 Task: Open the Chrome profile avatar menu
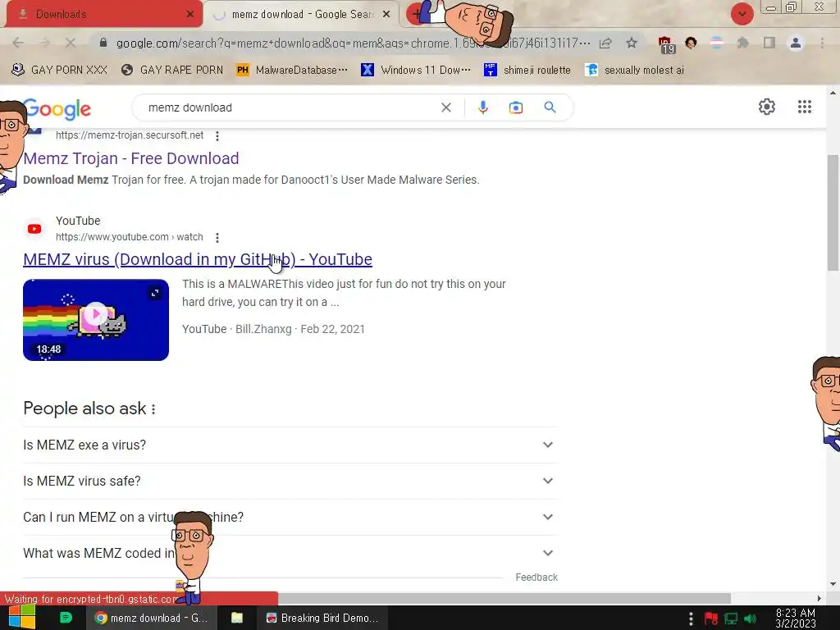[x=796, y=43]
